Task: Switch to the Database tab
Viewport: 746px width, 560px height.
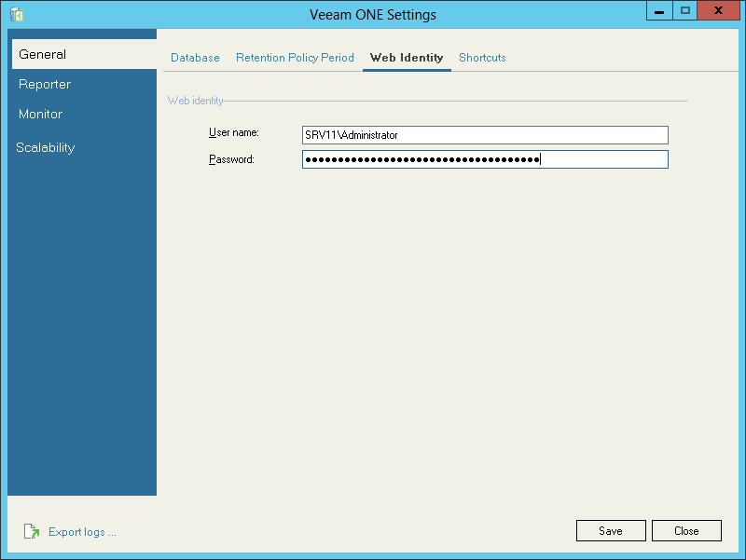Action: 195,58
